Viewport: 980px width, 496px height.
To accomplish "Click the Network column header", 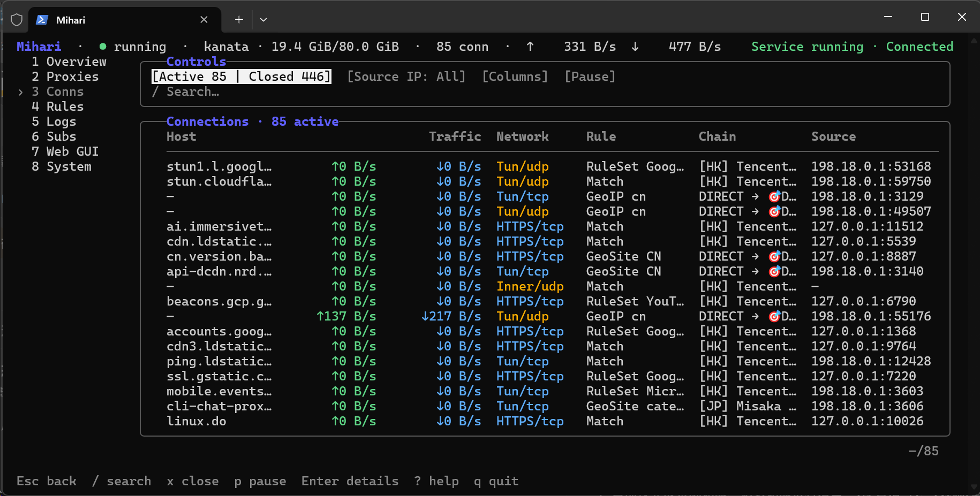I will point(523,136).
